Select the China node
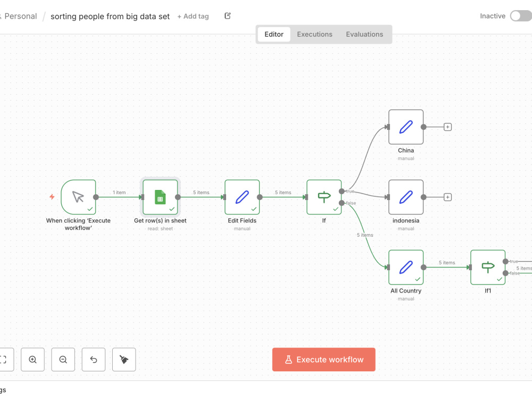The width and height of the screenshot is (532, 399). tap(406, 127)
